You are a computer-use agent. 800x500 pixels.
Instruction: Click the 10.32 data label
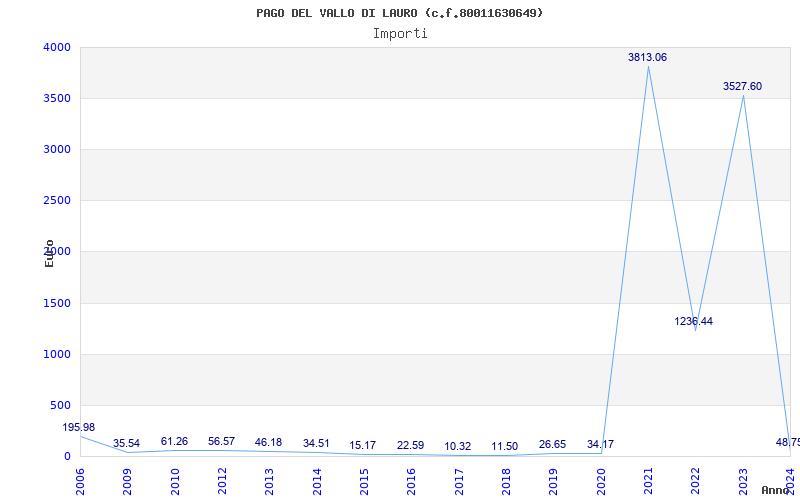458,447
